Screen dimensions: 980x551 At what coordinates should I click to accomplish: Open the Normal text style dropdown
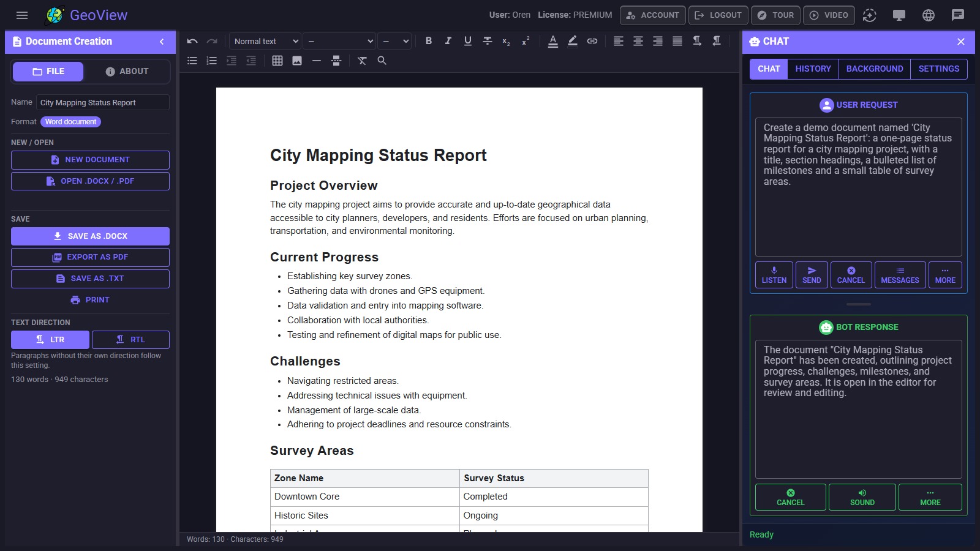(x=265, y=41)
